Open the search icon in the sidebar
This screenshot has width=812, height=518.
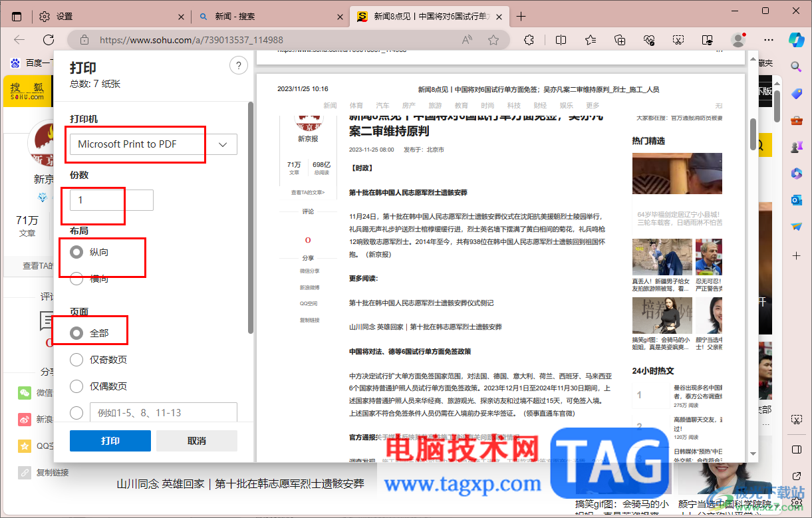coord(796,66)
